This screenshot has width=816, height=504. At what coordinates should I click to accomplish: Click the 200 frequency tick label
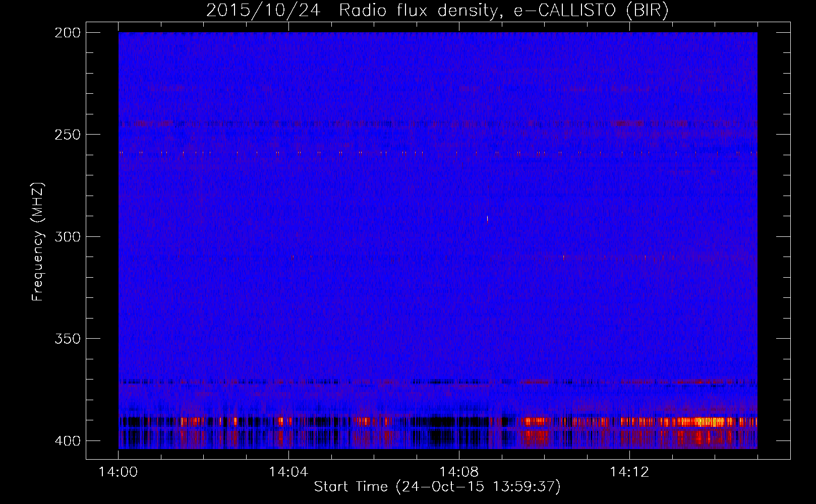click(68, 33)
